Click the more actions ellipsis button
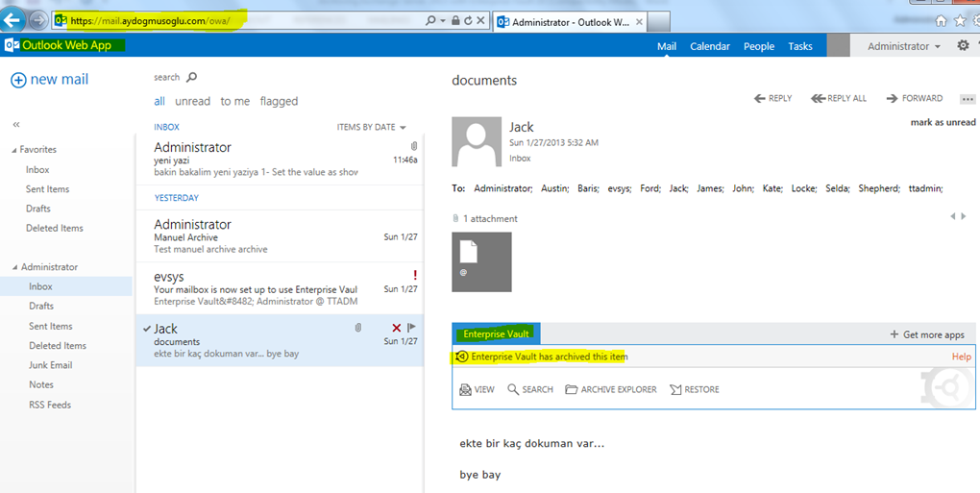 (x=968, y=99)
